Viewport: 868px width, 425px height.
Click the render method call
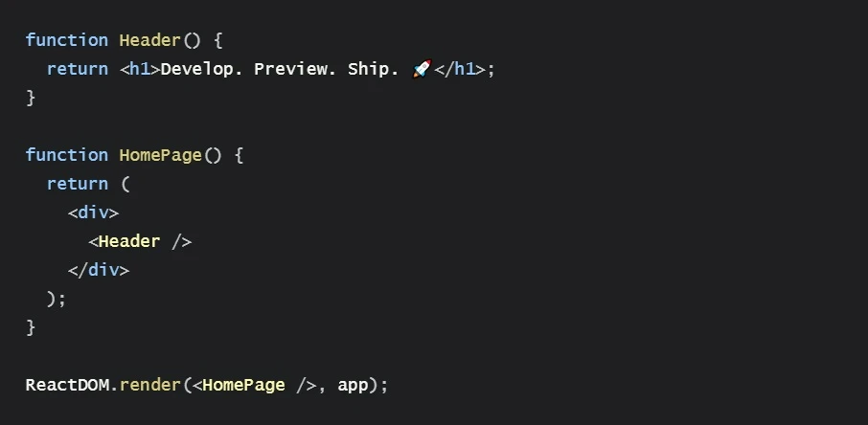[x=150, y=385]
